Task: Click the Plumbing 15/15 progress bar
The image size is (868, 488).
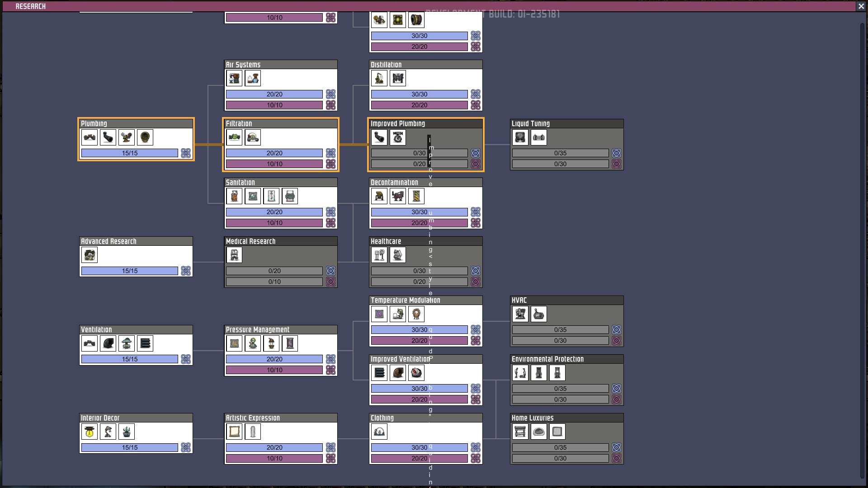Action: point(130,153)
